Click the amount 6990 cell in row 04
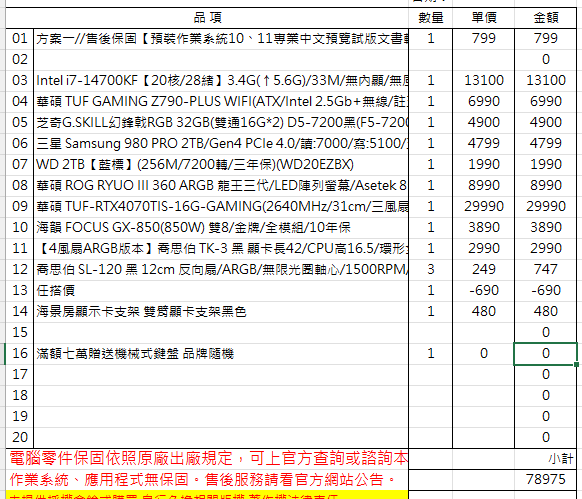 click(x=546, y=101)
